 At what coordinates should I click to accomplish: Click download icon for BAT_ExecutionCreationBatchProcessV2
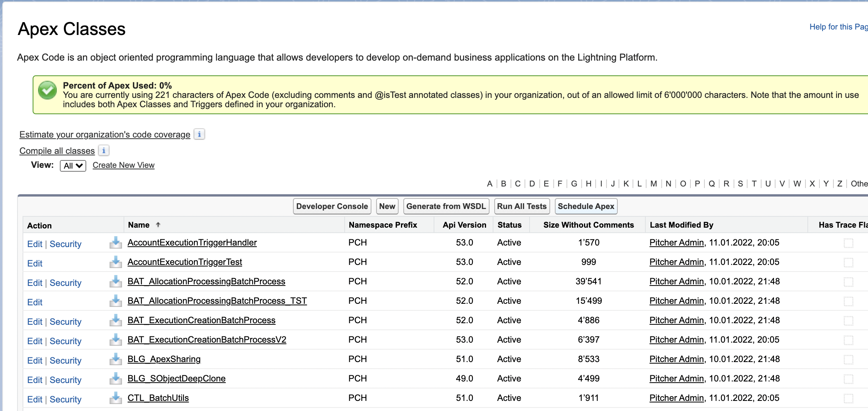tap(115, 340)
